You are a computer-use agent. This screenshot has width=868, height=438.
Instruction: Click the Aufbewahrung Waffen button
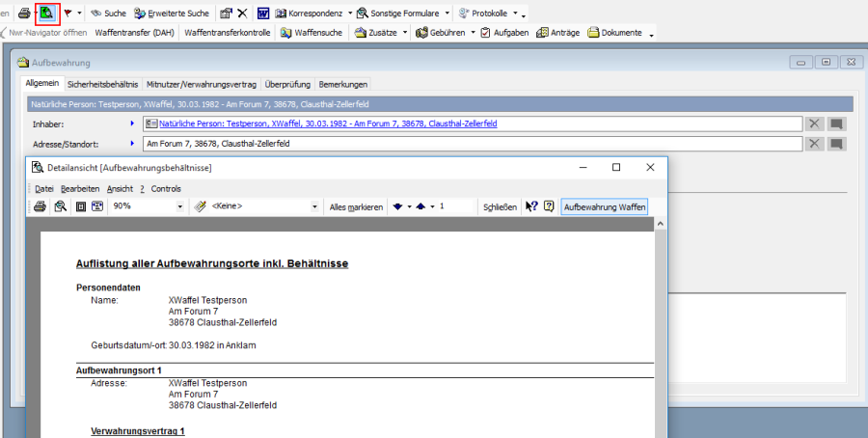pos(605,206)
